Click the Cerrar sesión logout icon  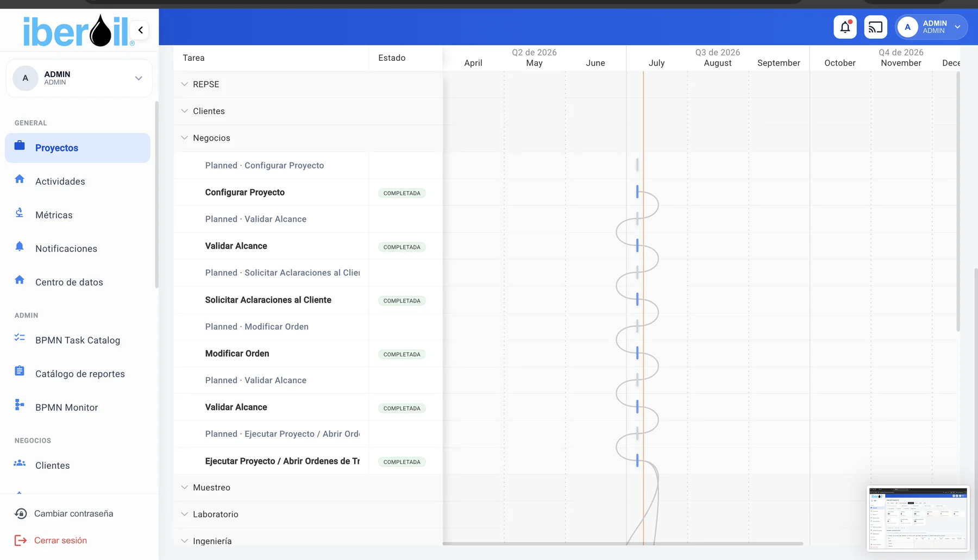21,540
